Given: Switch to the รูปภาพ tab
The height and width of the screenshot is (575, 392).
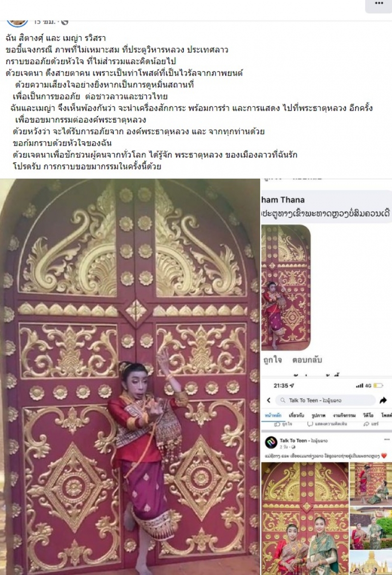Looking at the screenshot, I should tap(318, 416).
